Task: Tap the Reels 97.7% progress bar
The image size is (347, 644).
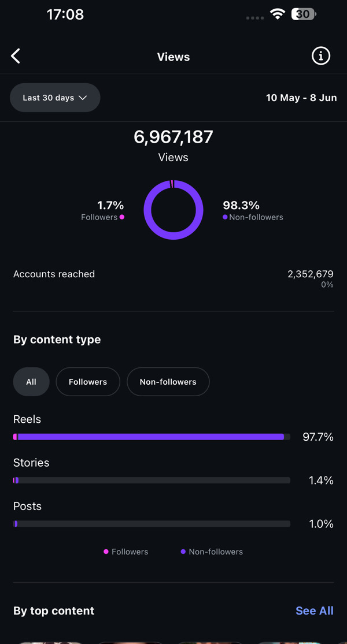Action: pyautogui.click(x=152, y=437)
